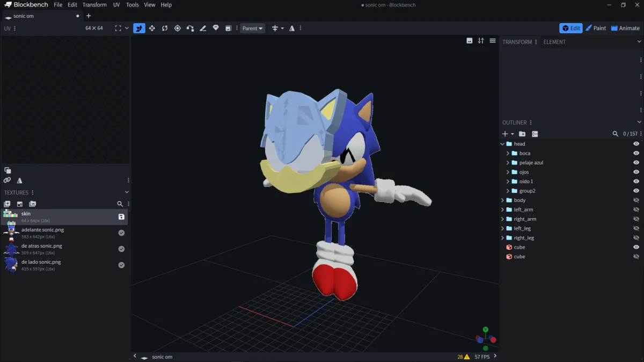
Task: Open the File menu
Action: coord(58,5)
